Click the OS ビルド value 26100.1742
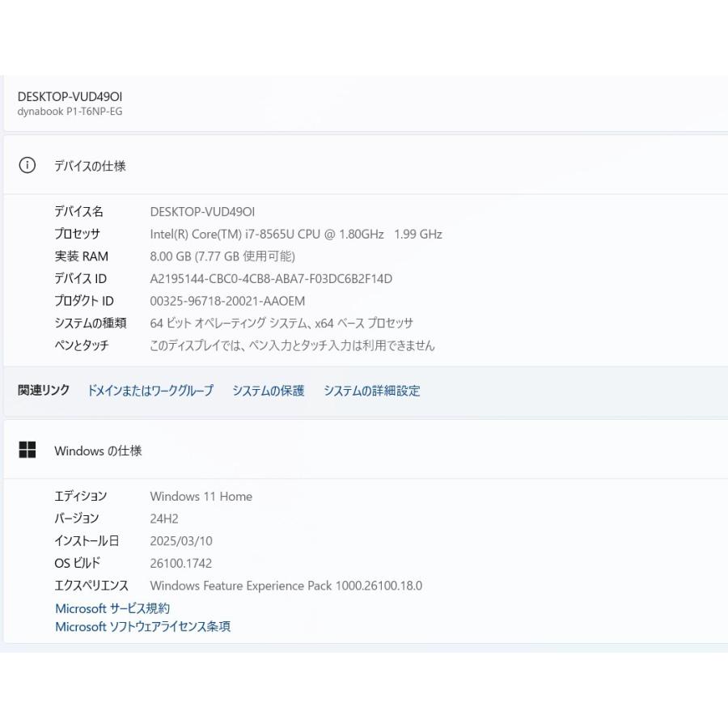Screen dimensions: 728x728 [x=181, y=563]
